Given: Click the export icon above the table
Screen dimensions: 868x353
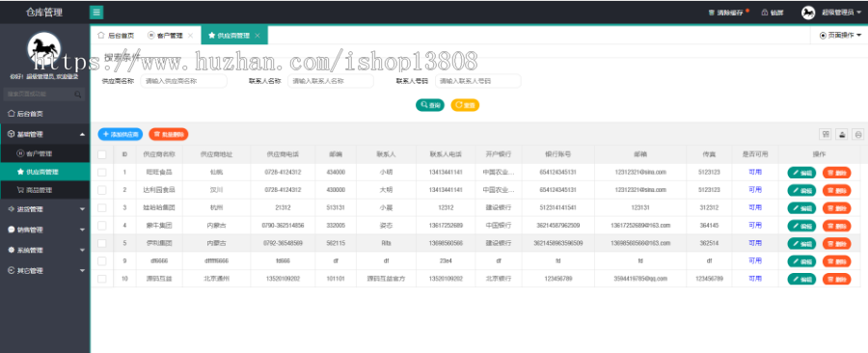Looking at the screenshot, I should pyautogui.click(x=841, y=134).
